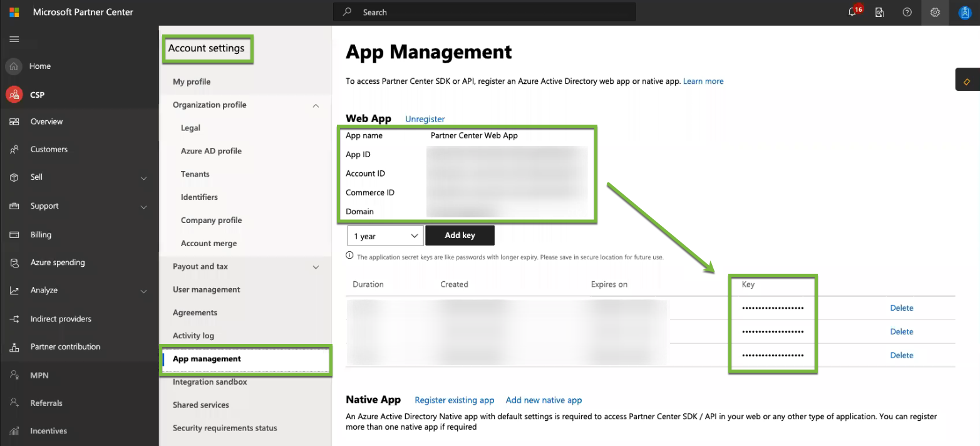Screen dimensions: 980x446
Task: Open the 1 year duration dropdown
Action: 386,236
